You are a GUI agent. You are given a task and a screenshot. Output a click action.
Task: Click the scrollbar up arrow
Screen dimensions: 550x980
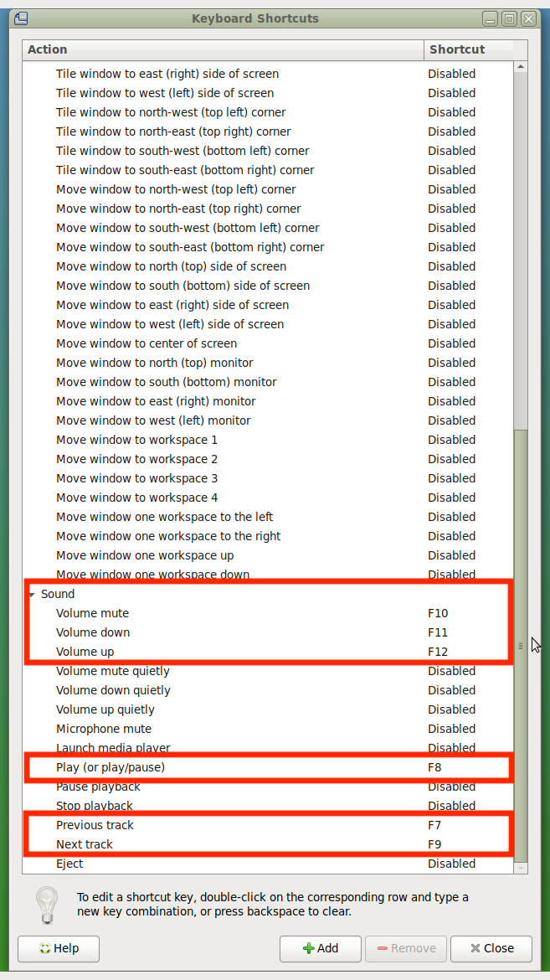click(x=521, y=67)
